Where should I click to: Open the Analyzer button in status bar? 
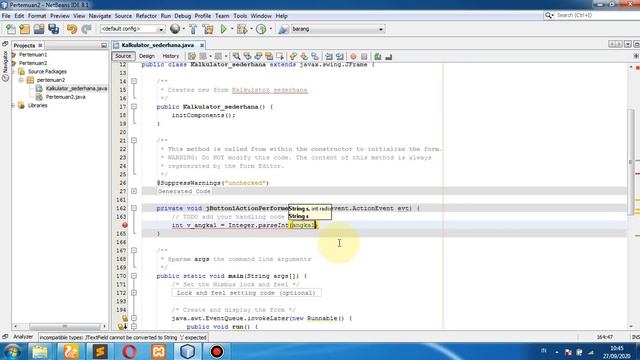(23, 337)
